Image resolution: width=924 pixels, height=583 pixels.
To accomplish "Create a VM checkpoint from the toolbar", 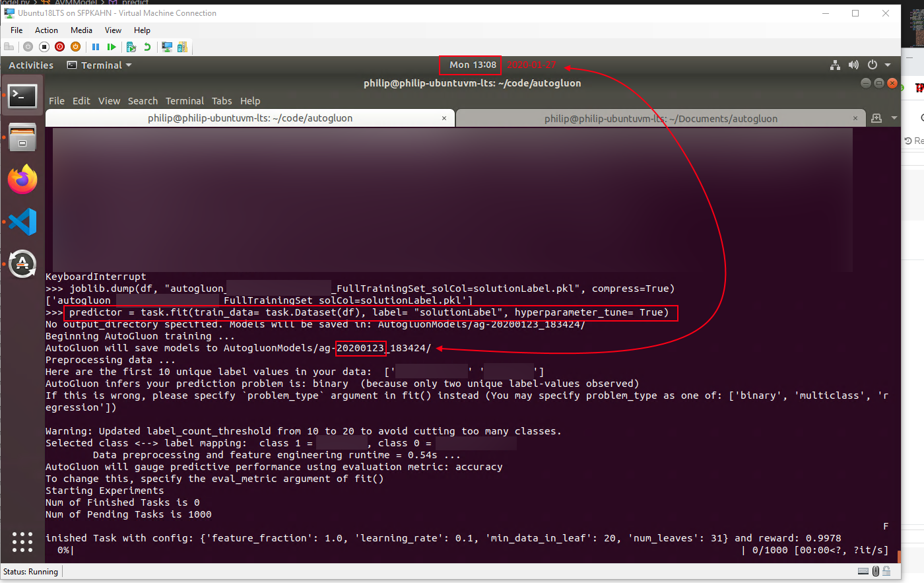I will [131, 47].
